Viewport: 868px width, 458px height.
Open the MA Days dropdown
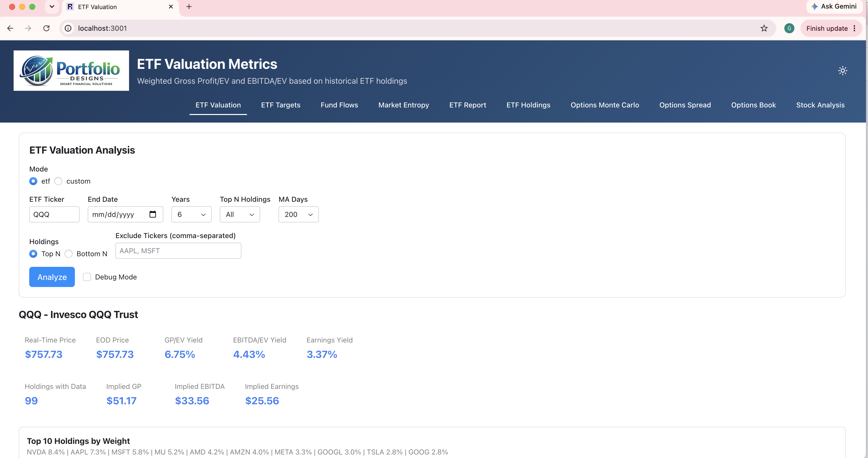pos(299,214)
